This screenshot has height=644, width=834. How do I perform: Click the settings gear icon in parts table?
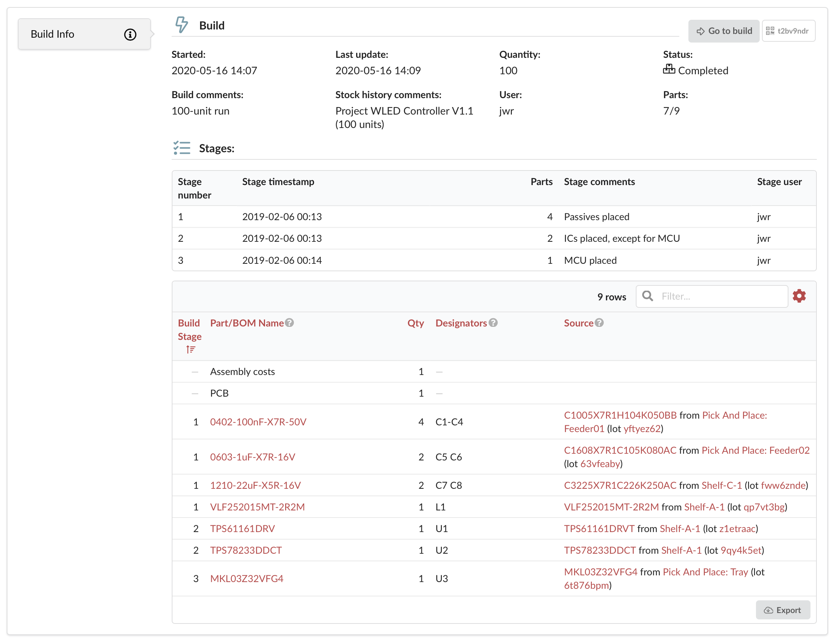[x=801, y=296]
